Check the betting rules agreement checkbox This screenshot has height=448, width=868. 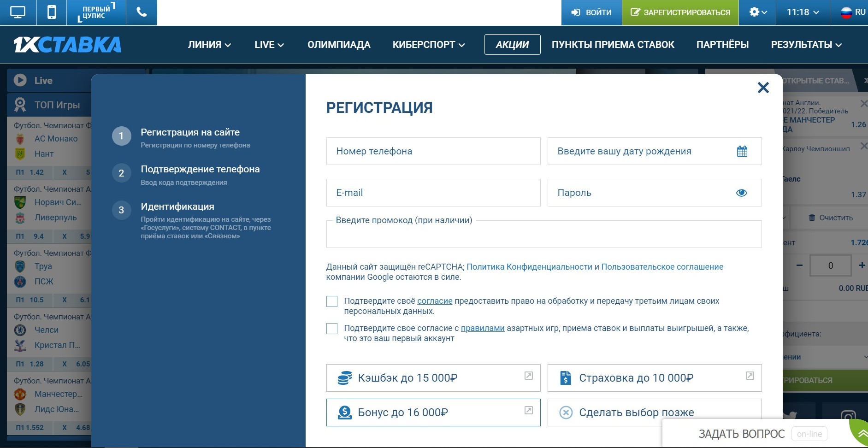[332, 329]
